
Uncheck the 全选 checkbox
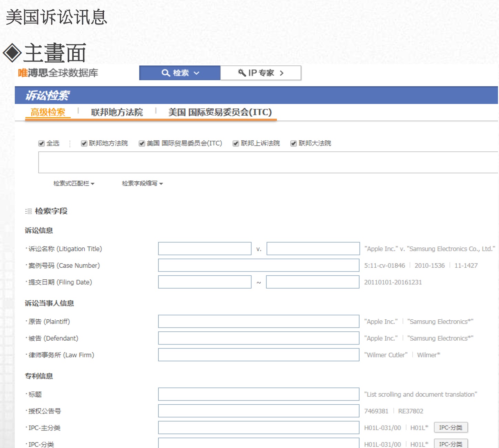tap(42, 143)
